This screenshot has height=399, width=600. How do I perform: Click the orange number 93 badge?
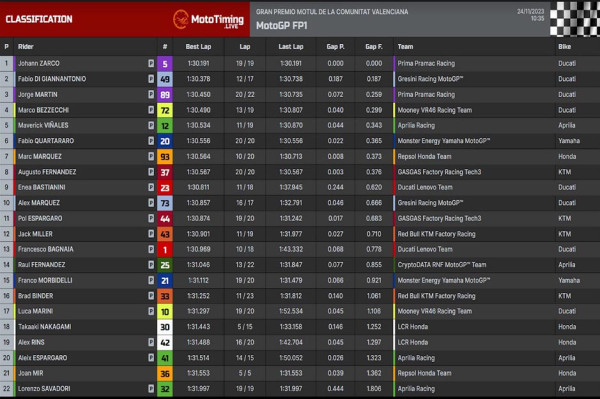pyautogui.click(x=165, y=156)
